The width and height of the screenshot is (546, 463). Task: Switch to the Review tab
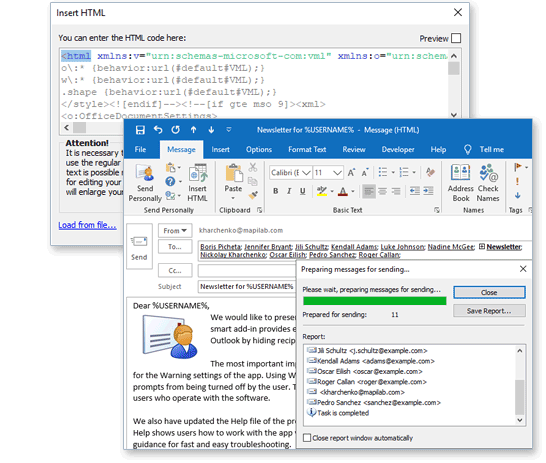click(x=354, y=149)
